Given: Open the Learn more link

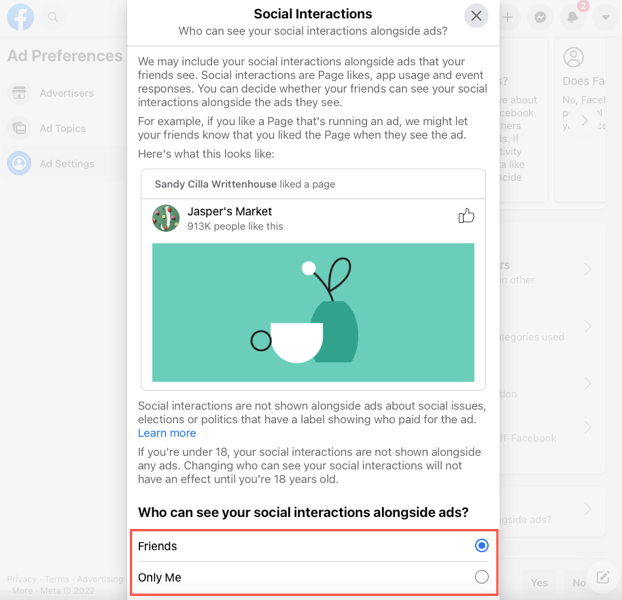Looking at the screenshot, I should pos(167,433).
